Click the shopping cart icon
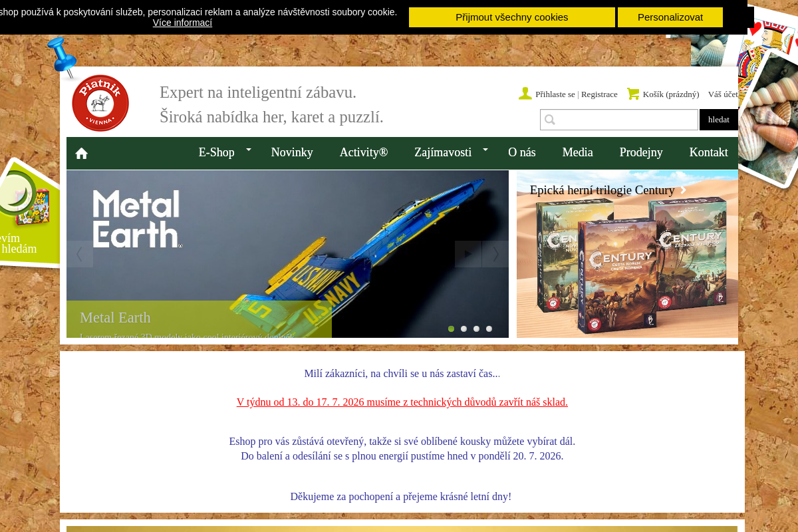The image size is (798, 532). [x=633, y=94]
